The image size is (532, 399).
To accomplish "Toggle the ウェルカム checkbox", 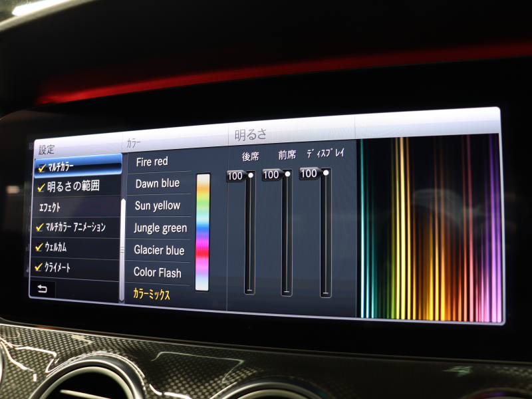I will (39, 247).
